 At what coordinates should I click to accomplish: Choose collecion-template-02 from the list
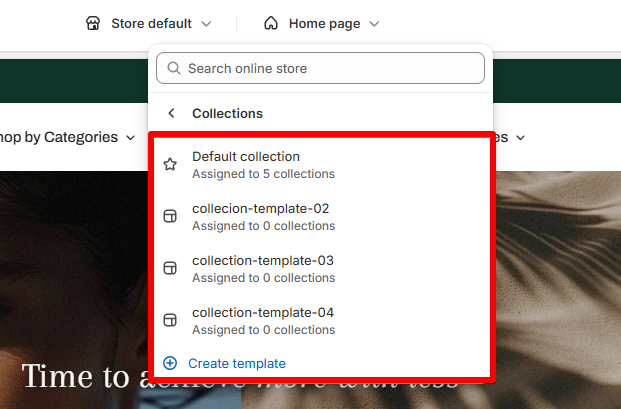(322, 217)
